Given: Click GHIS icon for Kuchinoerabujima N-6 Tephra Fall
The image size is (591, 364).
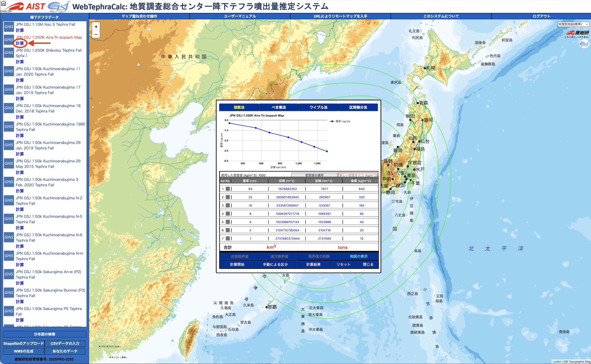Looking at the screenshot, I should (x=9, y=237).
